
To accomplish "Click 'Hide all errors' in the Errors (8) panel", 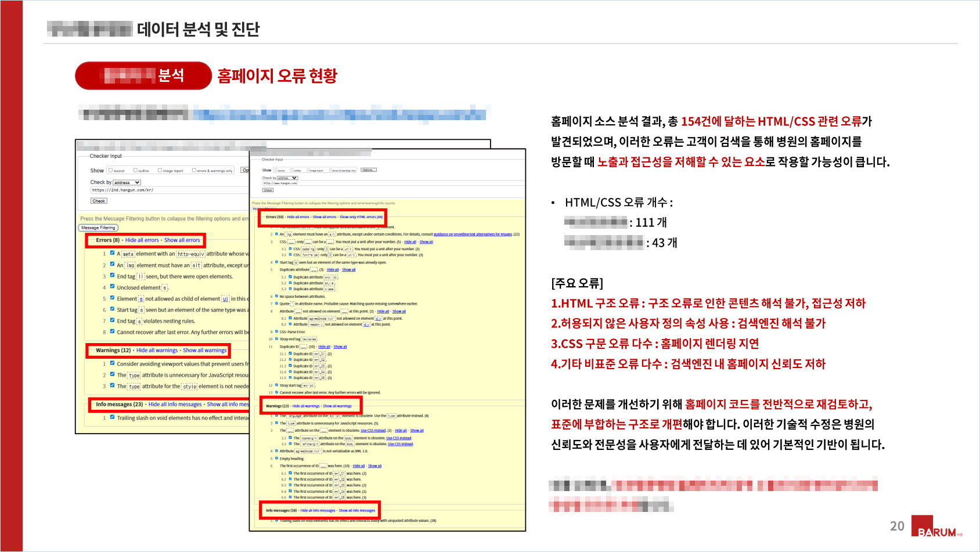I will click(142, 240).
